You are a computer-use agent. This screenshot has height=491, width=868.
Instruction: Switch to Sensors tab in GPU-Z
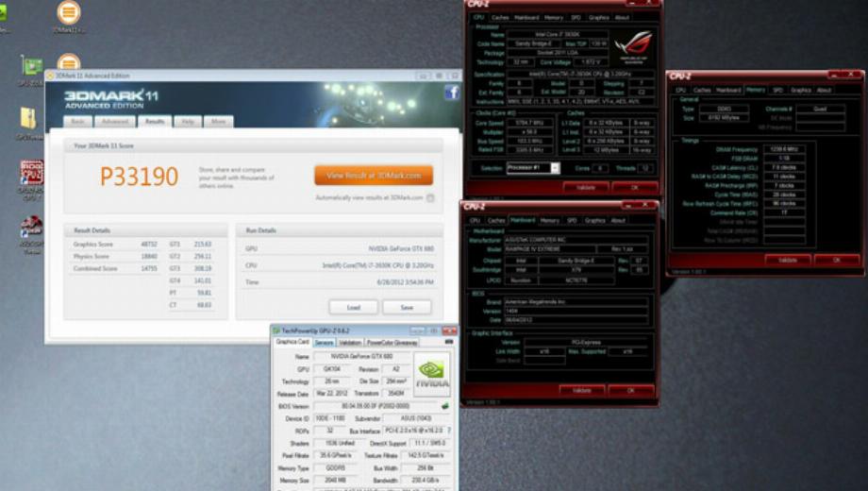click(x=324, y=343)
